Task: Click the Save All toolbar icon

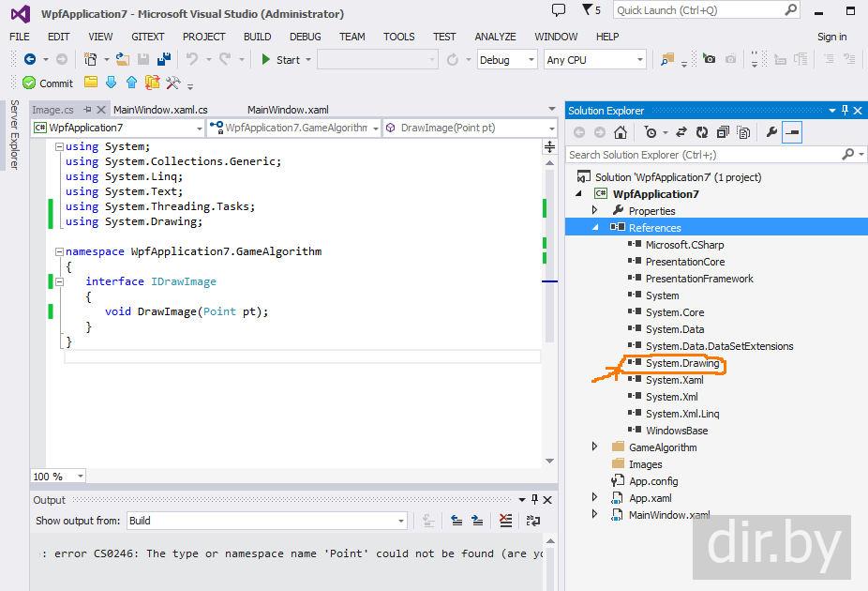Action: click(164, 59)
